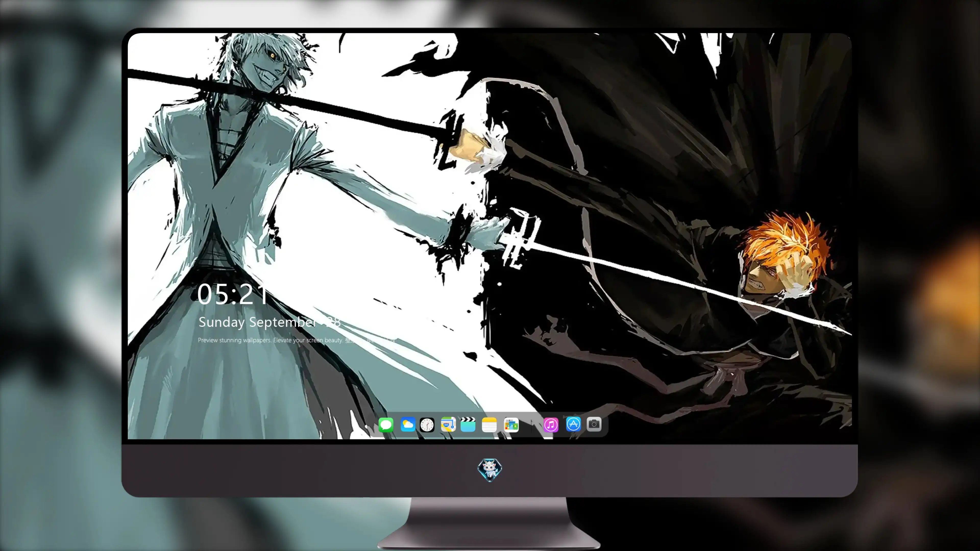Open the Camera app in dock
980x551 pixels.
click(594, 424)
